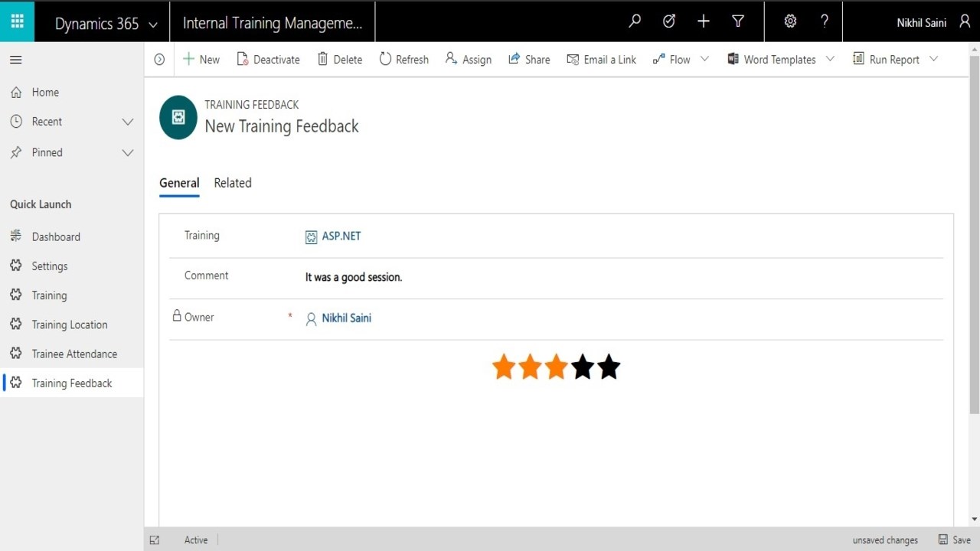Click the Flow command

671,59
